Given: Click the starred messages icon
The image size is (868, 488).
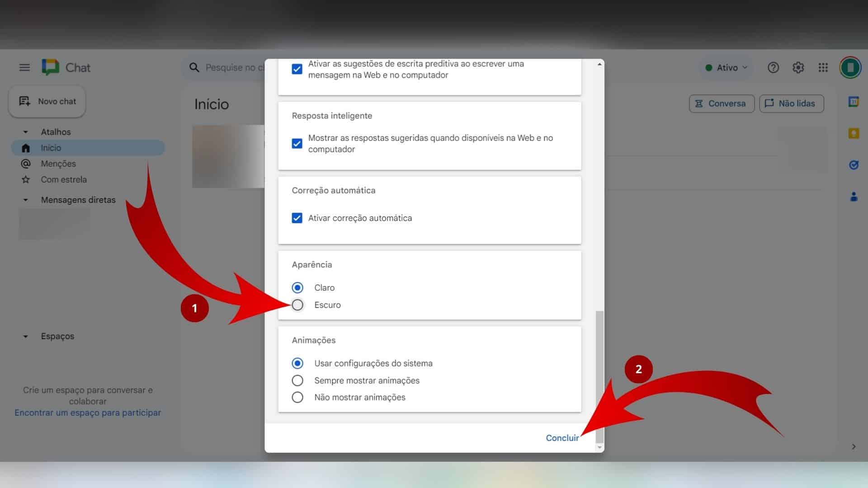Looking at the screenshot, I should [25, 179].
